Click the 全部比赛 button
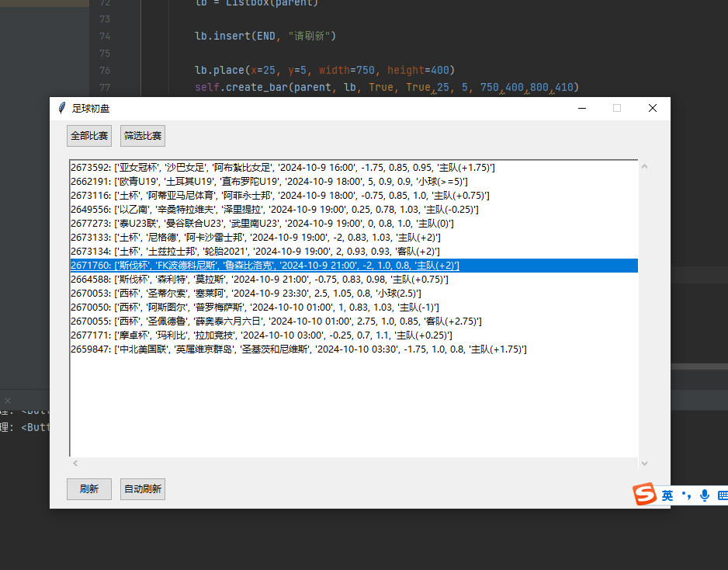This screenshot has width=728, height=570. click(x=89, y=136)
